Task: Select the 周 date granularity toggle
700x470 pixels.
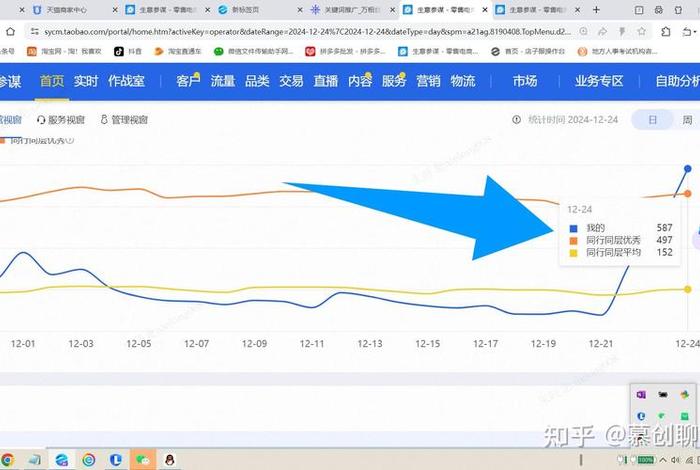Action: (687, 120)
